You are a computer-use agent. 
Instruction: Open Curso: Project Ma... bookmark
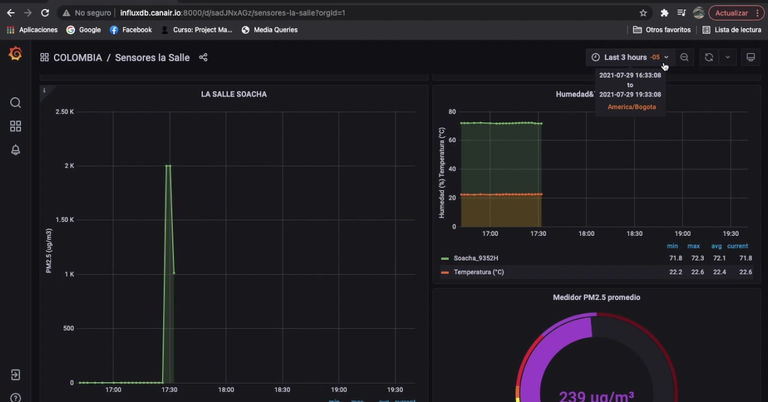point(196,30)
